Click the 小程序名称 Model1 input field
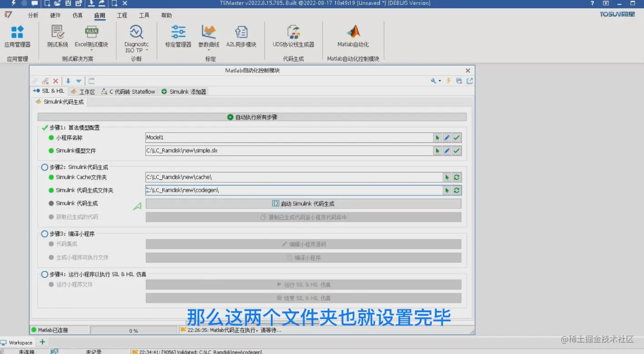Viewport: 644px width, 354px height. [289, 138]
